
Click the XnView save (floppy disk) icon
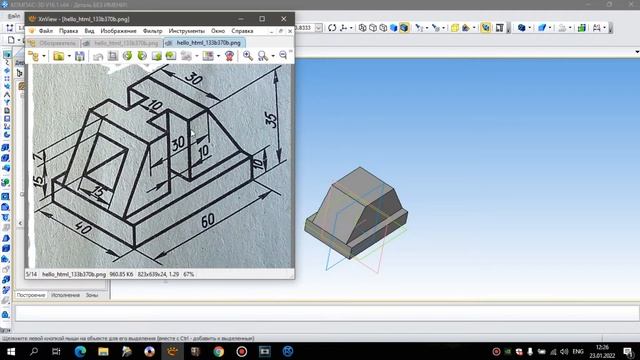click(x=80, y=56)
